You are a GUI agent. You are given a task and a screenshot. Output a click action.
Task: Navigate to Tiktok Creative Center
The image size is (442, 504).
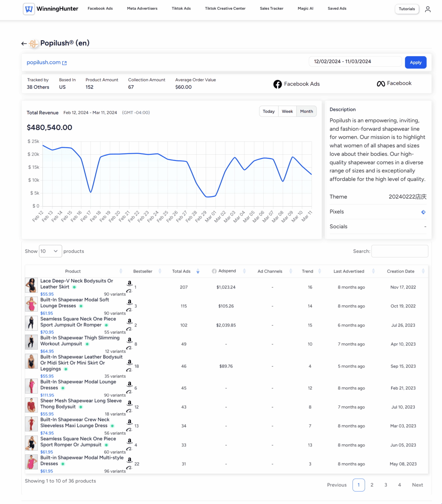225,9
